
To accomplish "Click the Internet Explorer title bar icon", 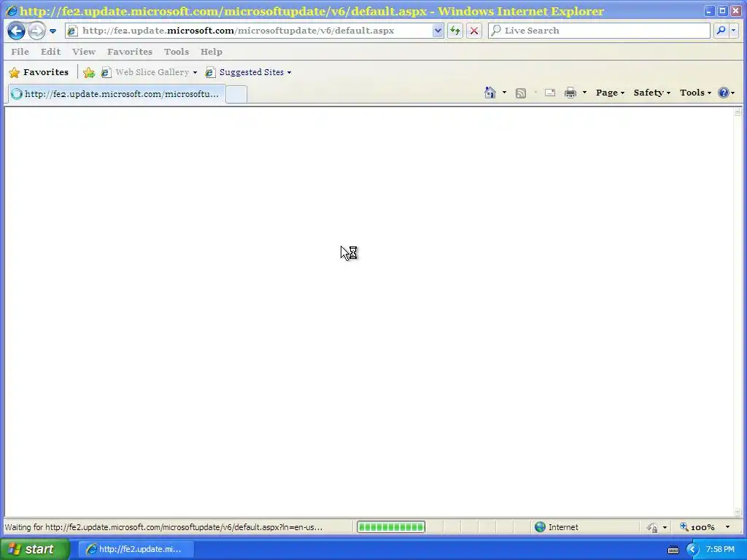I will [12, 10].
